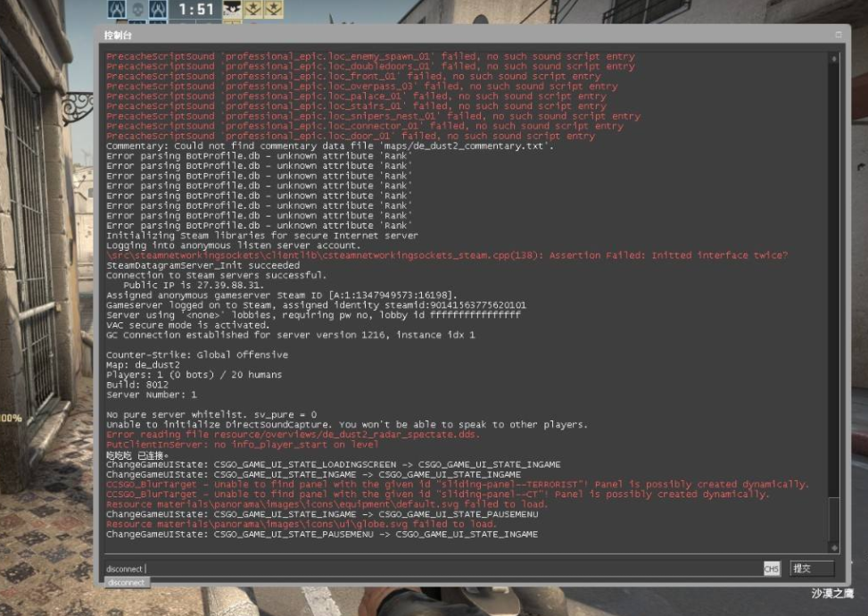Click the 'Public IP is 27.39.88.31' line
The width and height of the screenshot is (868, 616).
pos(192,286)
